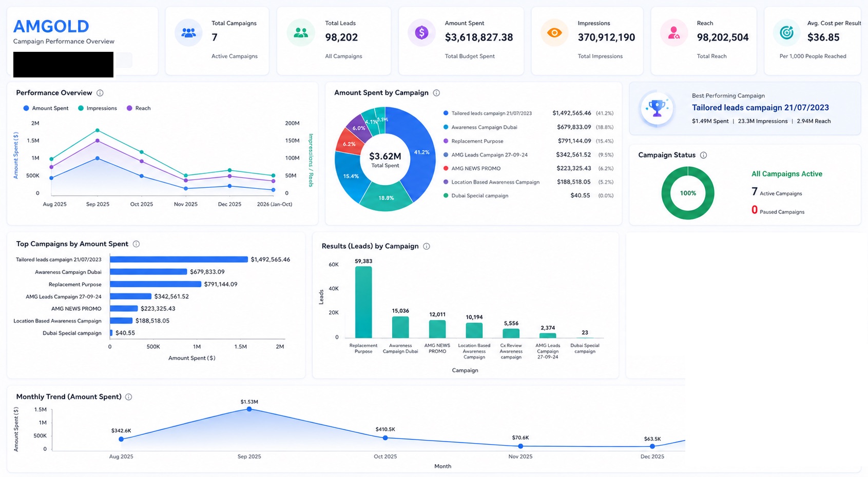Click the 'Dubai Special campaign' label in Top Campaigns chart
Viewport: 868px width, 477px height.
coord(72,333)
